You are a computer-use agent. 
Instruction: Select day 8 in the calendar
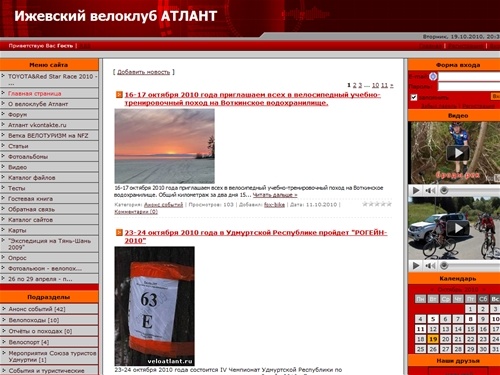pos(470,319)
